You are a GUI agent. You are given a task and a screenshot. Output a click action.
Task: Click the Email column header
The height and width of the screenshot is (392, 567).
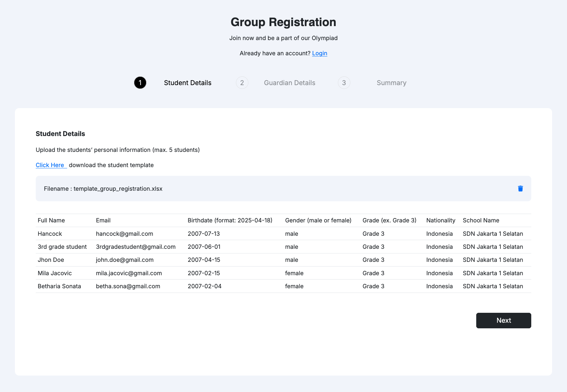click(x=103, y=220)
